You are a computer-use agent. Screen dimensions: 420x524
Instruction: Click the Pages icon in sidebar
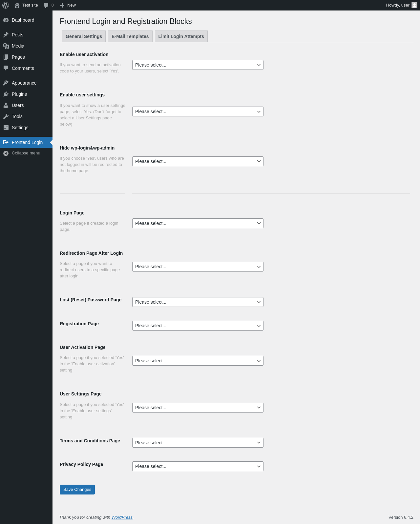pos(6,57)
